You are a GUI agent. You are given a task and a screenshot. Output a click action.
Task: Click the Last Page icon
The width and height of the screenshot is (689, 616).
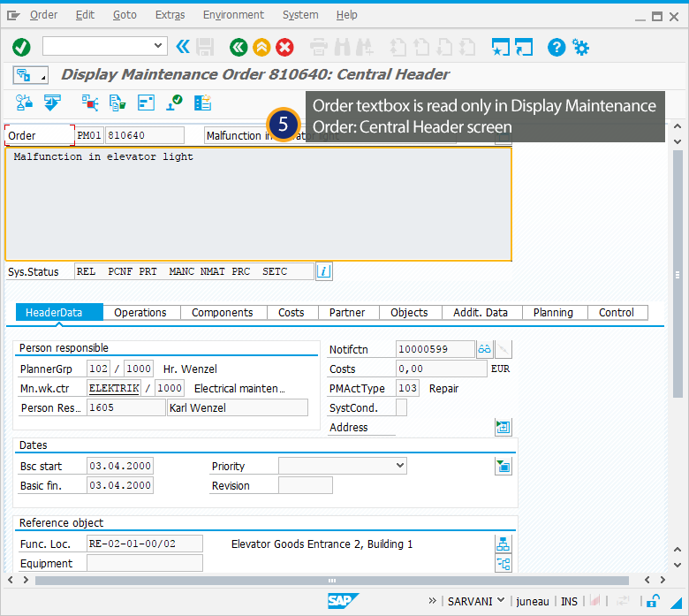point(467,47)
